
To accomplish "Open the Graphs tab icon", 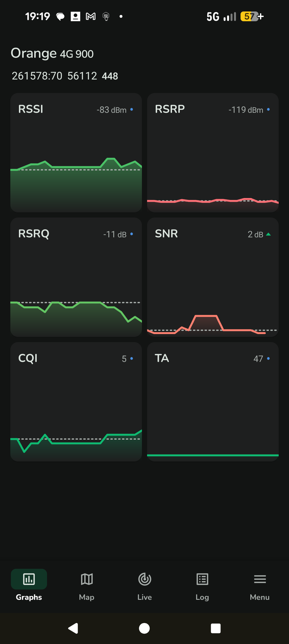I will 29,579.
